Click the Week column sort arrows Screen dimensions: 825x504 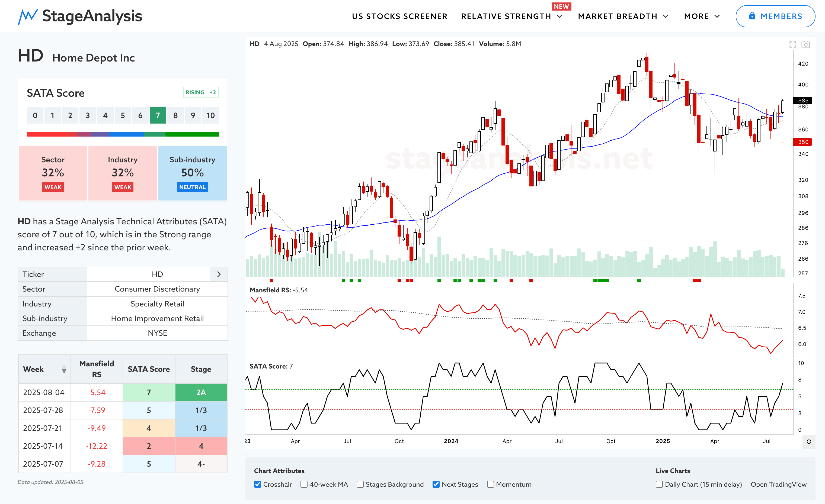tap(64, 370)
